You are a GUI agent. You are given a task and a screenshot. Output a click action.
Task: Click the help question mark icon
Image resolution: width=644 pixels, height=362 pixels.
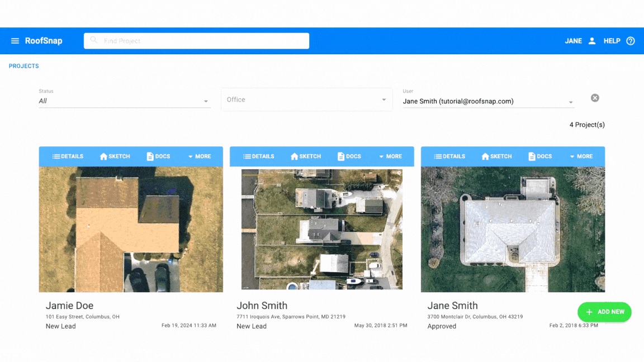(x=631, y=41)
